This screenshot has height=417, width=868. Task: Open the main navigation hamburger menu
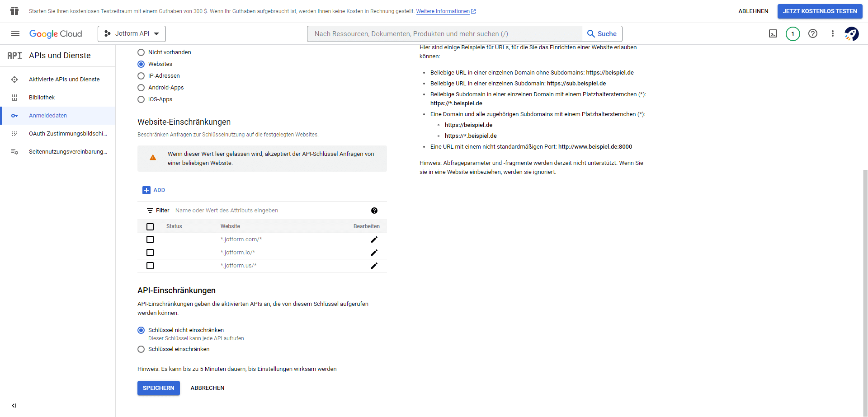click(15, 33)
